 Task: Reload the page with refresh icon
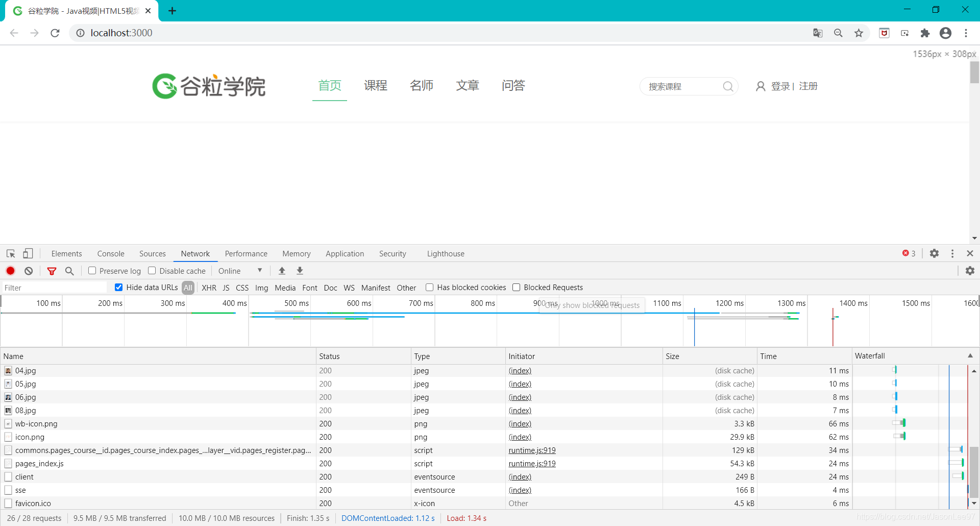pyautogui.click(x=55, y=33)
